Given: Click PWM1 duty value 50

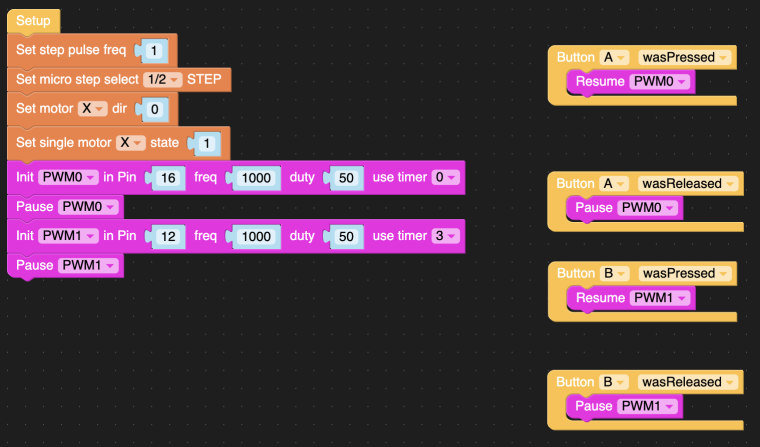Looking at the screenshot, I should click(x=346, y=237).
